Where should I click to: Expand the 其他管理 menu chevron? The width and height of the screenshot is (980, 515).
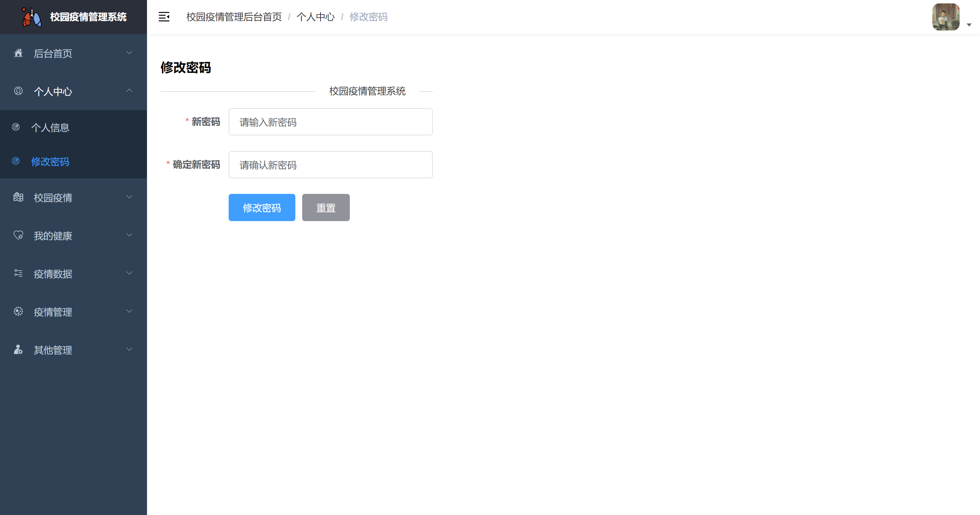click(129, 349)
